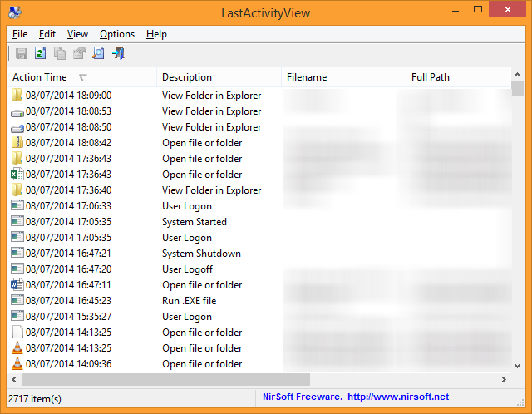Select window icon of 15:35:27 User Logon row
The height and width of the screenshot is (414, 532).
pos(17,316)
